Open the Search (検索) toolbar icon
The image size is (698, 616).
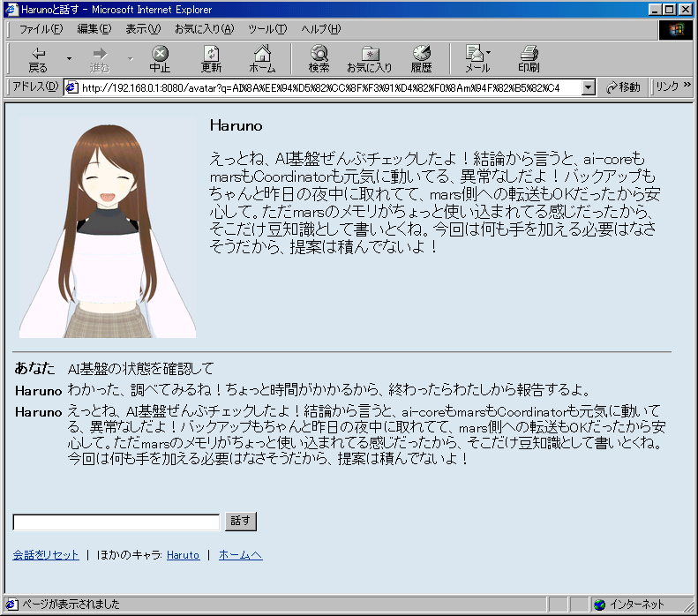tap(319, 59)
